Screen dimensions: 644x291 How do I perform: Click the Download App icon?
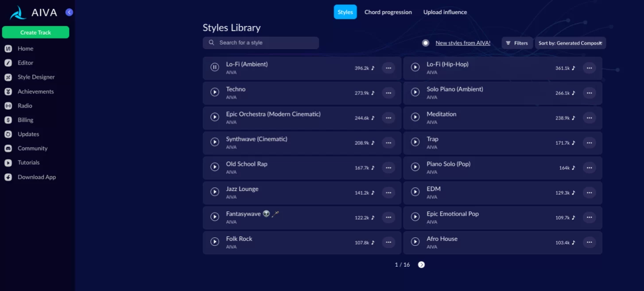8,177
